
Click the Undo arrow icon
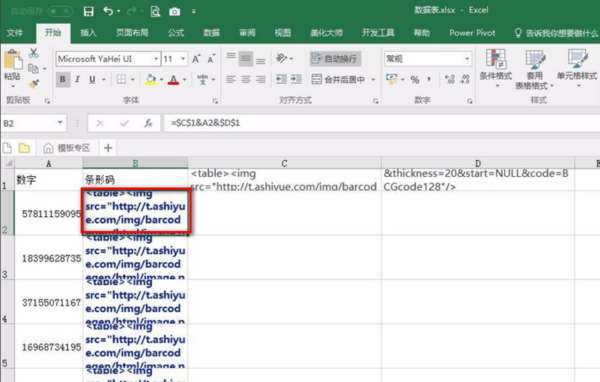[108, 11]
